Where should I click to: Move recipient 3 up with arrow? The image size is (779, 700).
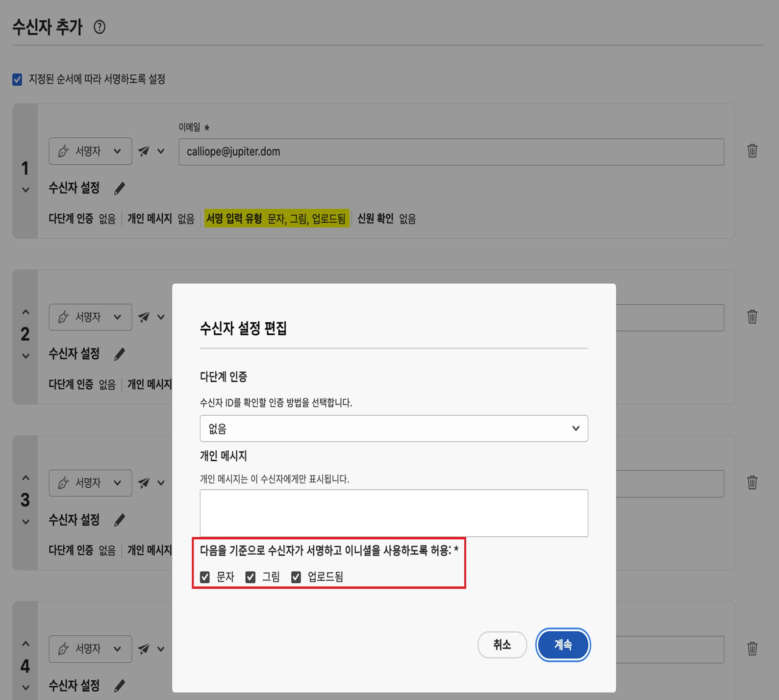coord(25,478)
